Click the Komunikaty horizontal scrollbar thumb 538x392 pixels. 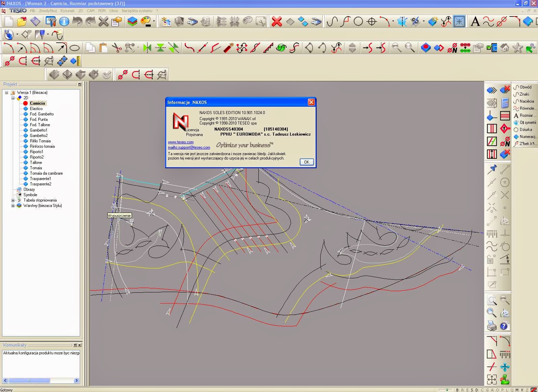pyautogui.click(x=29, y=380)
